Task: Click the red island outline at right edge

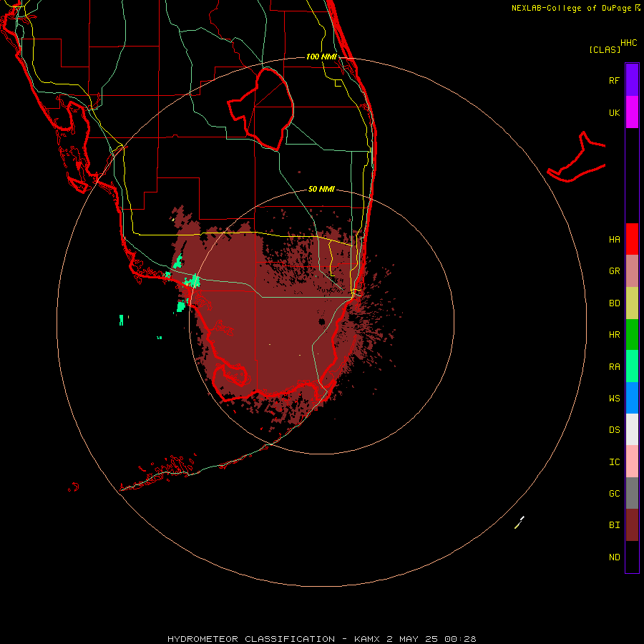Action: pyautogui.click(x=576, y=157)
